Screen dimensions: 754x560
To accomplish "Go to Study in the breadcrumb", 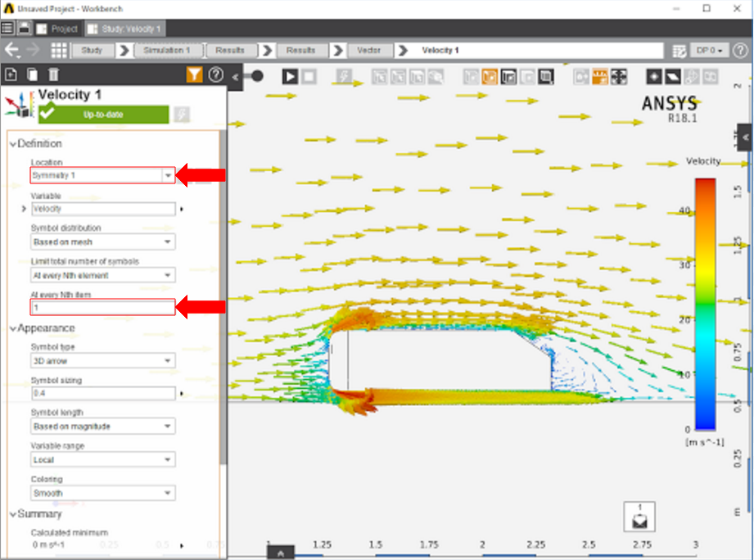I will point(93,50).
